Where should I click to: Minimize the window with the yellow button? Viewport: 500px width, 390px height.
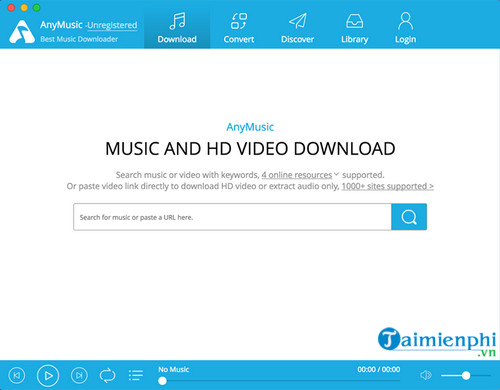24,8
